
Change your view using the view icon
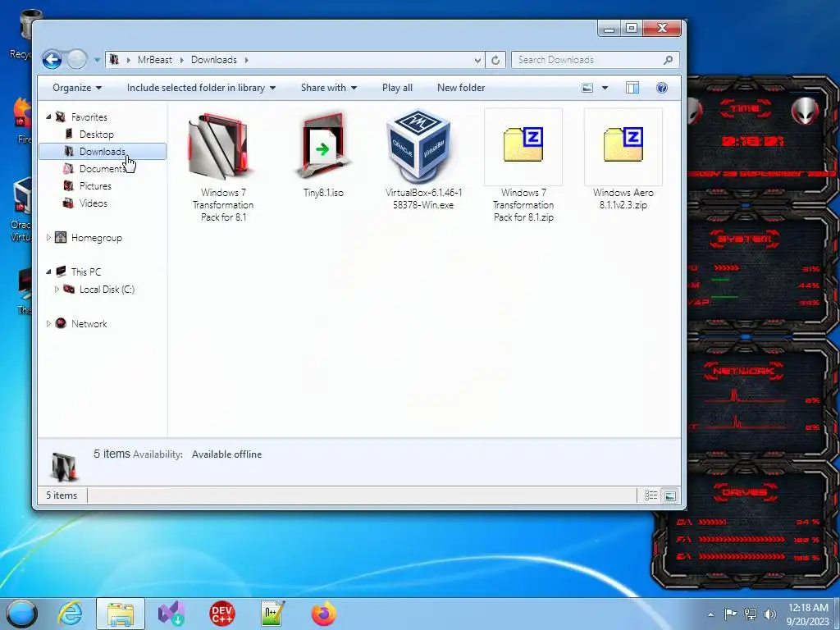[587, 88]
